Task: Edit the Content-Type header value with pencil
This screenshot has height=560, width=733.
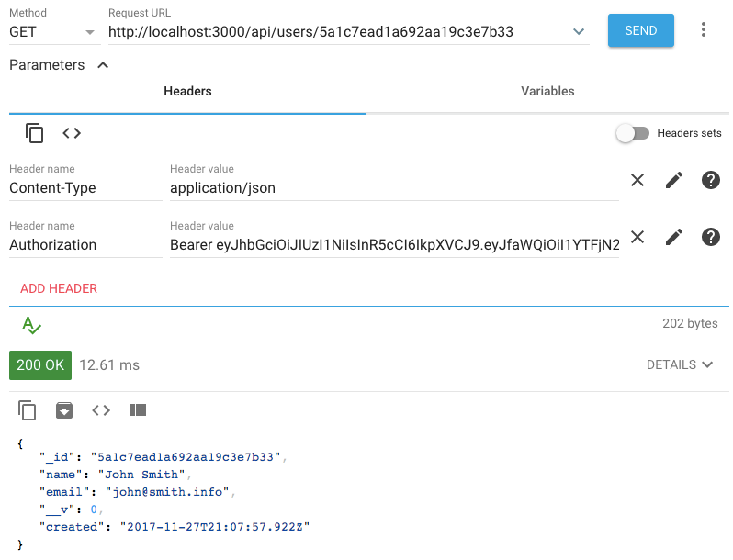Action: pyautogui.click(x=674, y=181)
